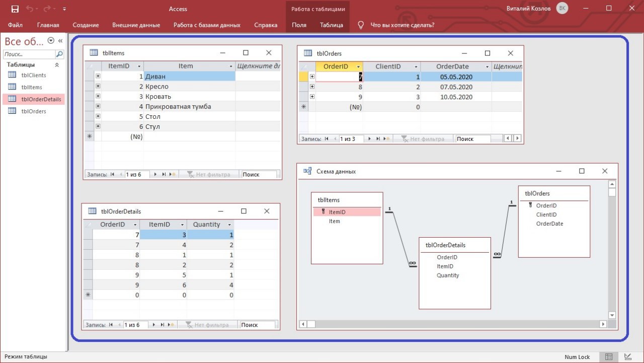
Task: Open the Работа с базами данных tab
Action: (207, 25)
